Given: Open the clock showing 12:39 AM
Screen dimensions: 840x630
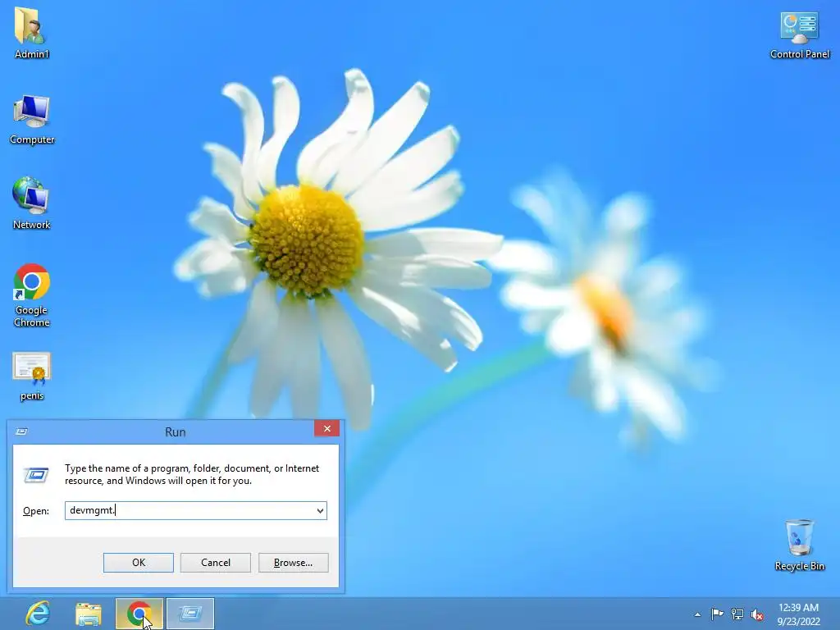Looking at the screenshot, I should tap(798, 614).
